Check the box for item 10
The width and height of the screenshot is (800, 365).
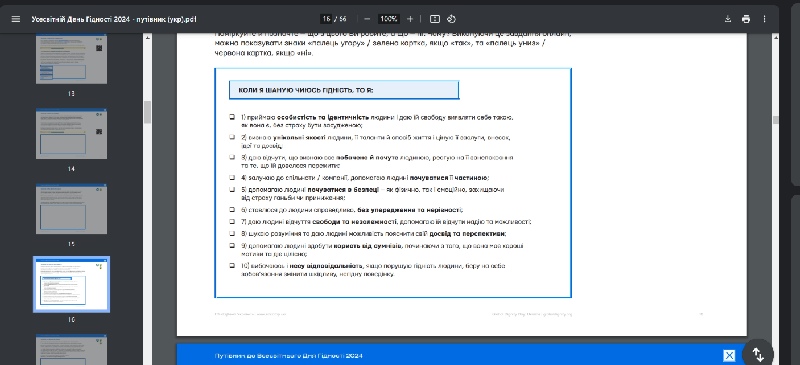pos(232,265)
